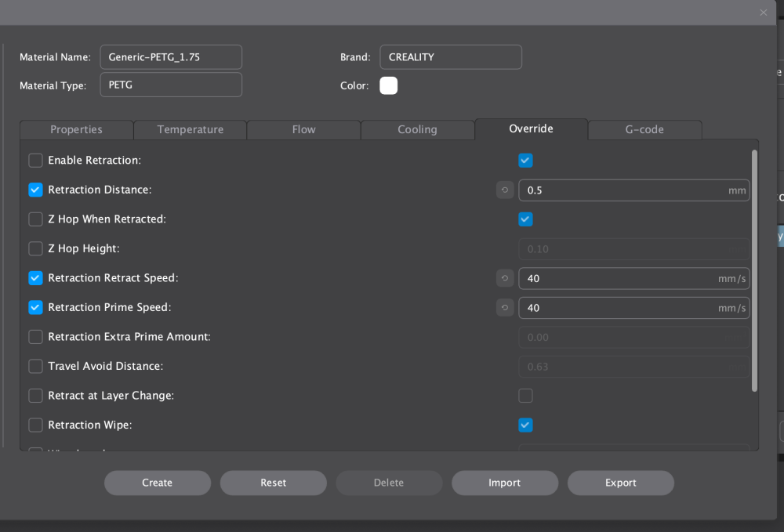Reset the Retraction Prime Speed icon

(505, 308)
